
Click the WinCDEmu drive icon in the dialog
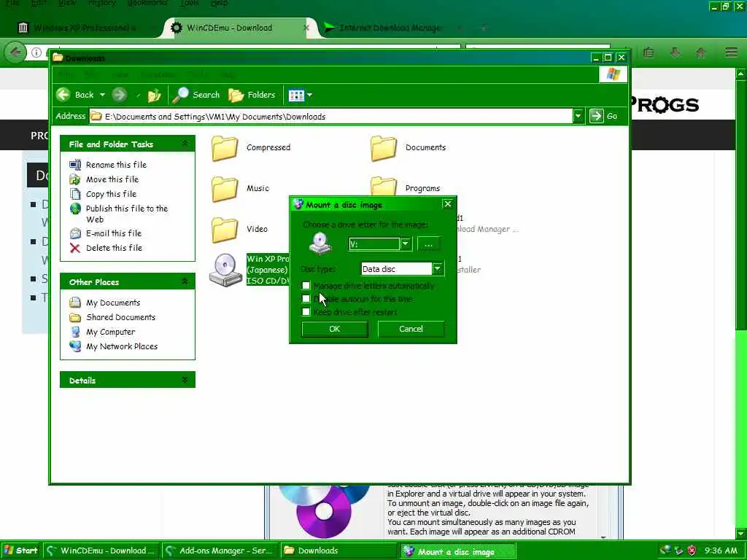point(320,244)
